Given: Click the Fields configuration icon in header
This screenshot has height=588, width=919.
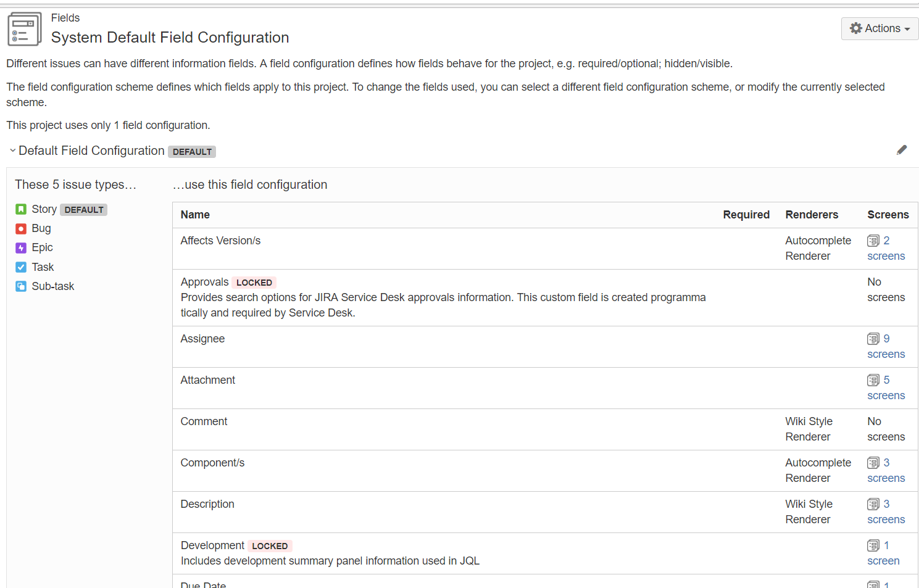Looking at the screenshot, I should pyautogui.click(x=24, y=29).
